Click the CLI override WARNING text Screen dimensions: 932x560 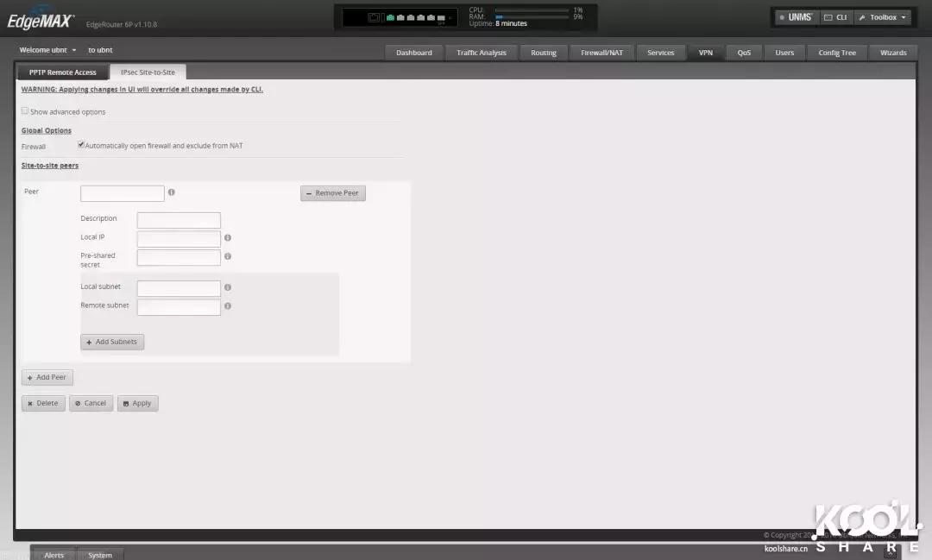tap(142, 89)
